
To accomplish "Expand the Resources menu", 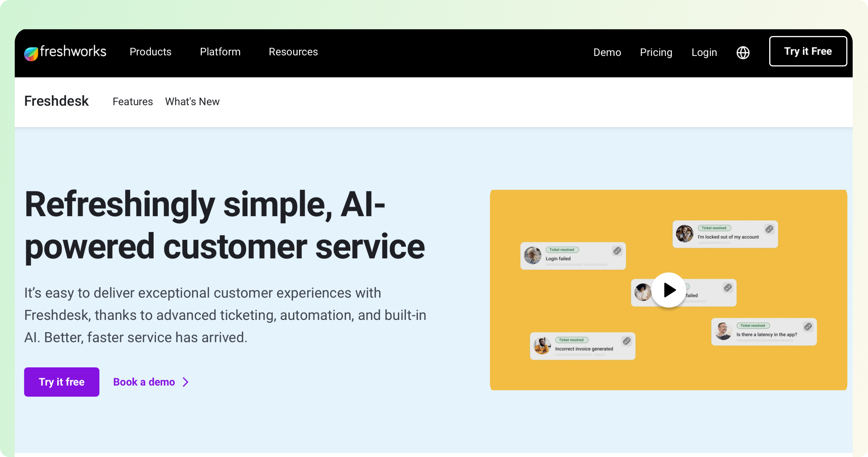I will coord(293,52).
